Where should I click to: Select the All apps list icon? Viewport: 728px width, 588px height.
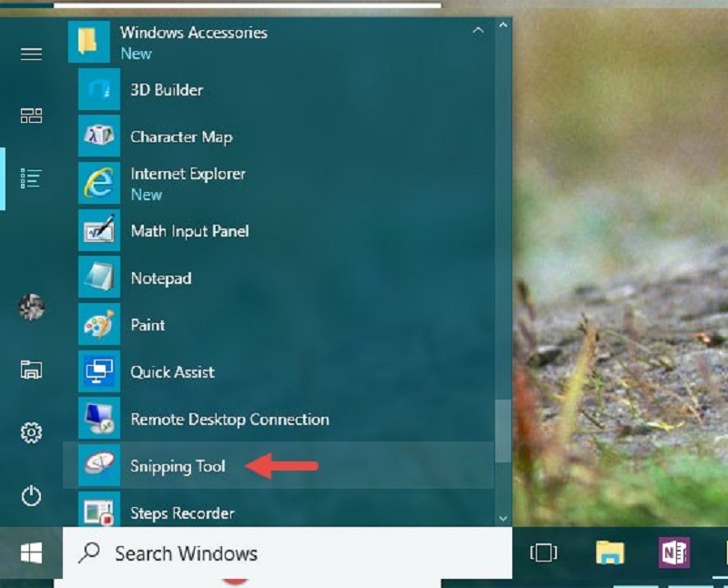pyautogui.click(x=31, y=178)
